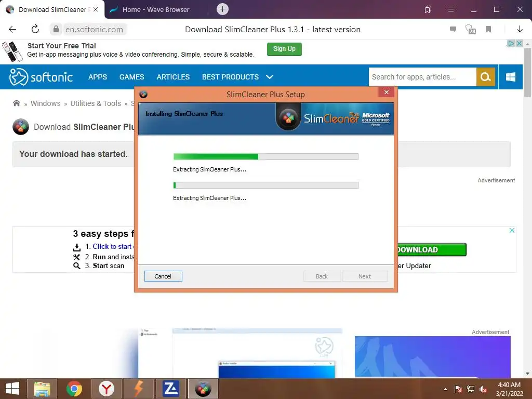Screen dimensions: 532x399
Task: Click the en.softonic.com address bar
Action: coord(95,30)
